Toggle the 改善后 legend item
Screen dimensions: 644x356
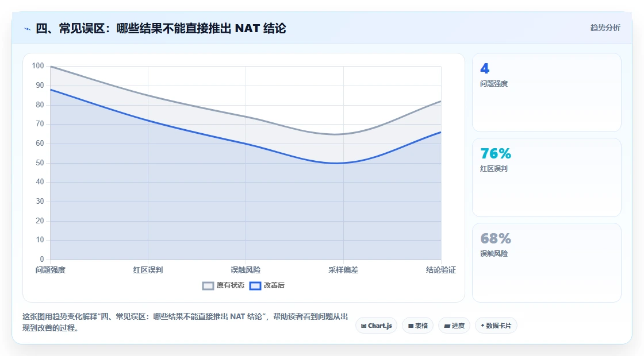(267, 285)
